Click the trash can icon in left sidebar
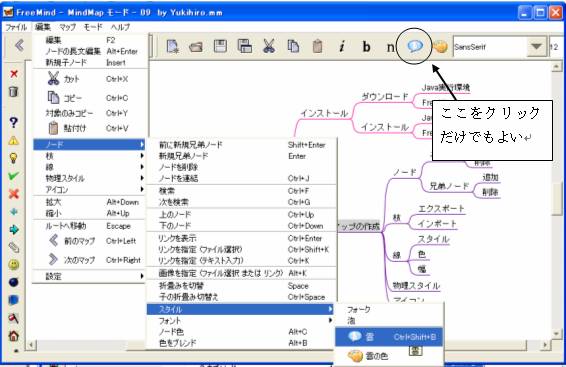Screen dimensions: 566x367 [x=13, y=92]
